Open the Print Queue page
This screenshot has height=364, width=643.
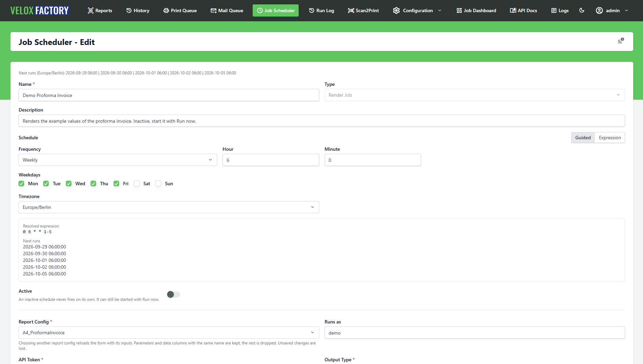(180, 10)
